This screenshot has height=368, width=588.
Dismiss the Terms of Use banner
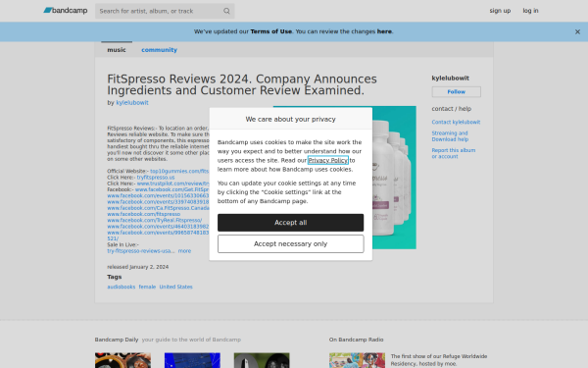[577, 32]
